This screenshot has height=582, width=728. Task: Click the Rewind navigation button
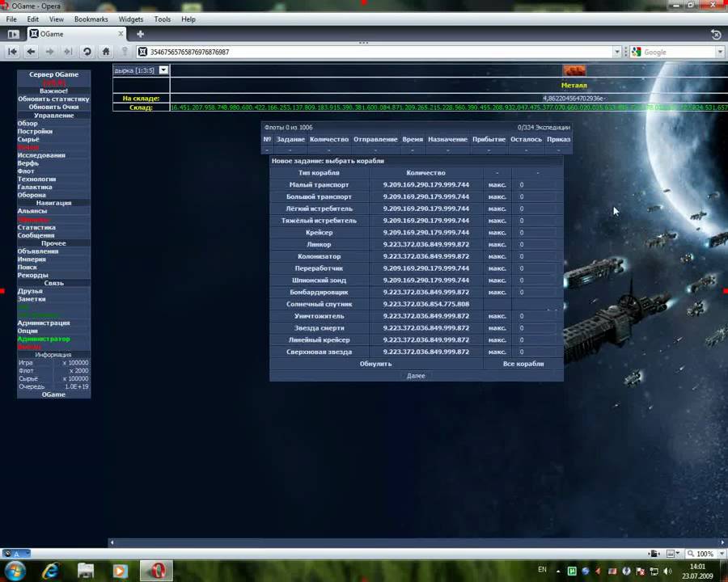12,52
